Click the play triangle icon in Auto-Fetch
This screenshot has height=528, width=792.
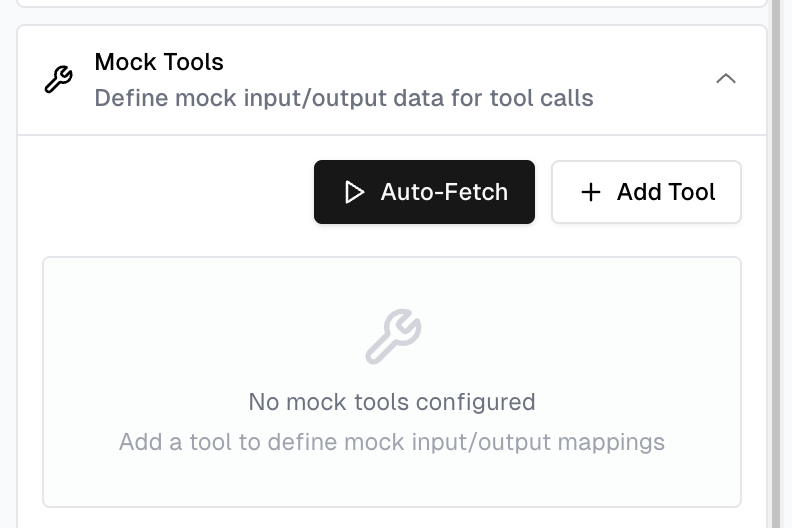tap(354, 192)
